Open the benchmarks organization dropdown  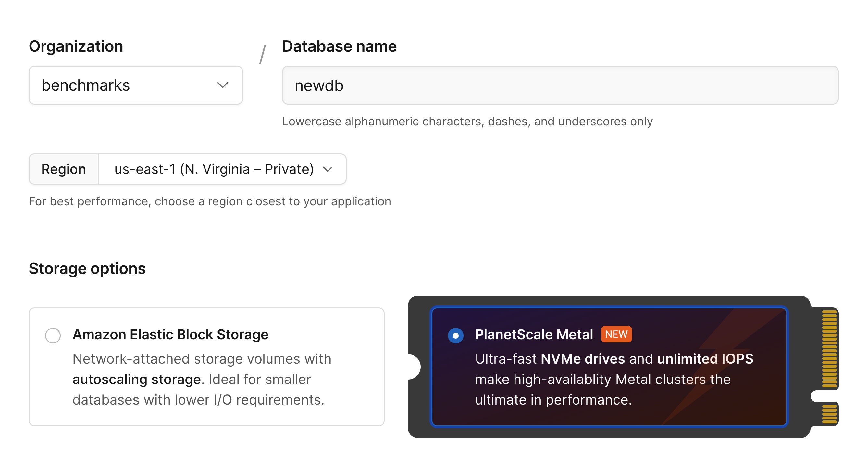(x=135, y=85)
